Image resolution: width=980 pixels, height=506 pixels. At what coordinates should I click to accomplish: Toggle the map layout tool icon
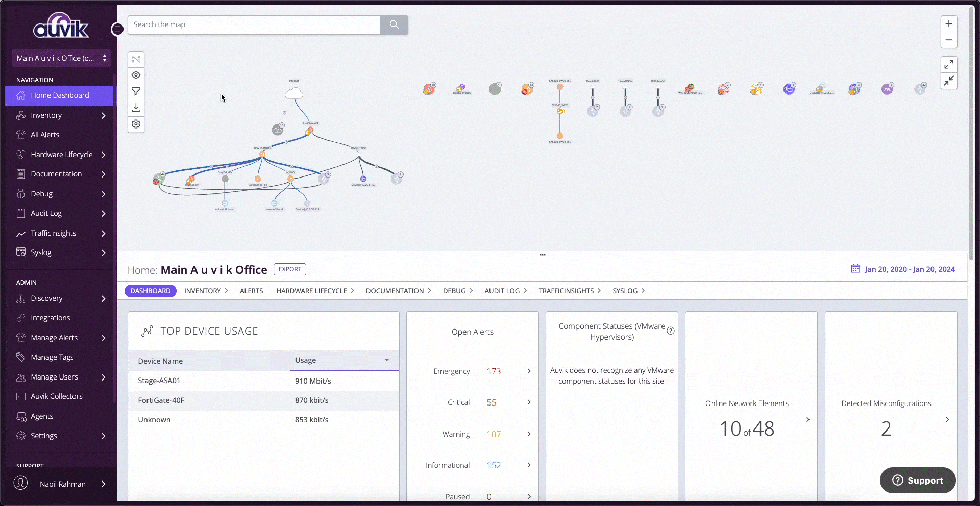tap(136, 59)
